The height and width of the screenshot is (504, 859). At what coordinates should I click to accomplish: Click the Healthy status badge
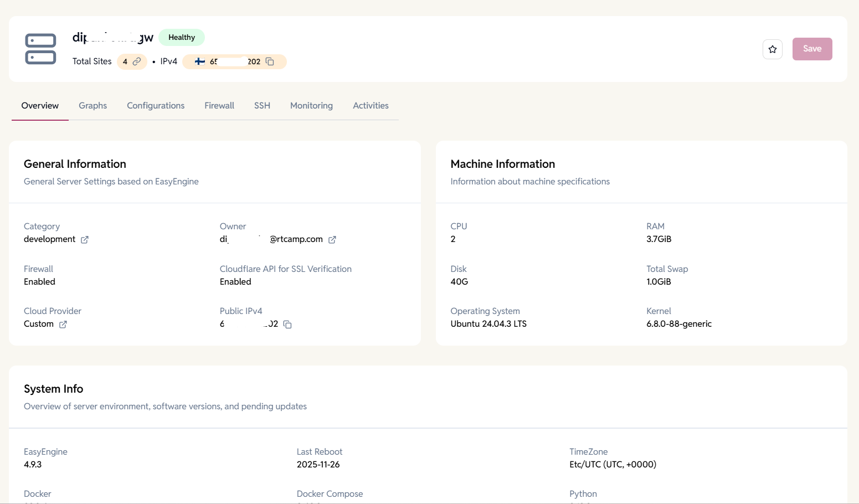(x=182, y=38)
